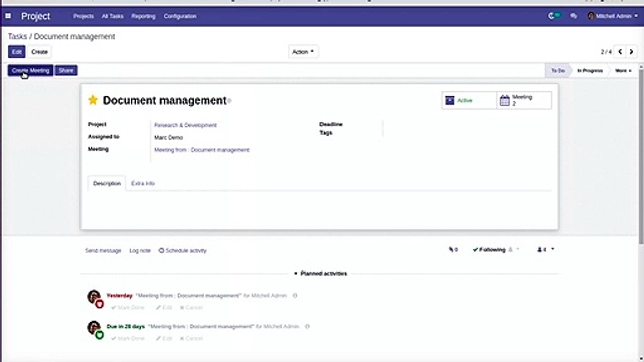
Task: Mark Done the Yesterday meeting activity
Action: click(x=128, y=308)
